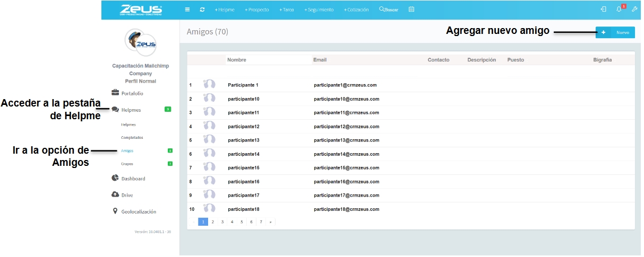This screenshot has width=644, height=257.
Task: Click avatar icon of Participante 1
Action: (209, 85)
